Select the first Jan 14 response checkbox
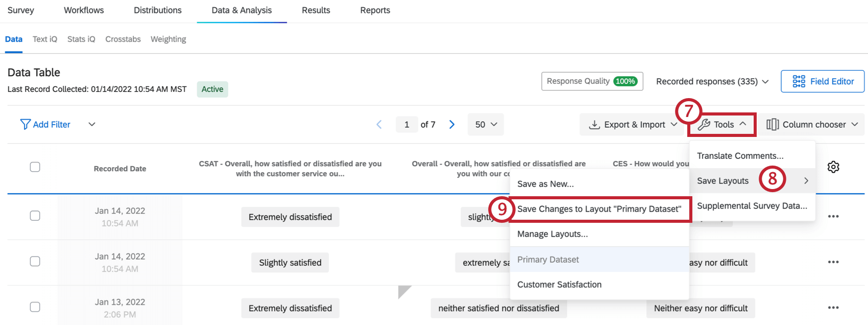Image resolution: width=868 pixels, height=325 pixels. [35, 216]
